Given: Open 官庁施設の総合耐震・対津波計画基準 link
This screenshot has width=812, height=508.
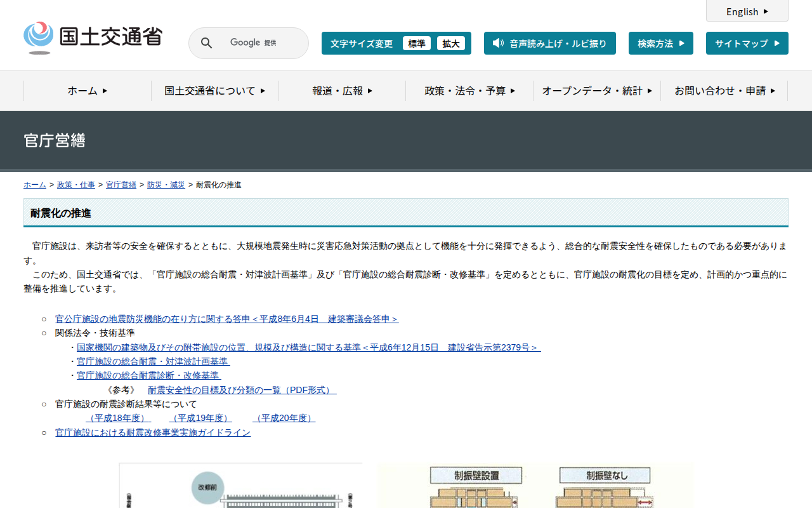Looking at the screenshot, I should point(154,361).
